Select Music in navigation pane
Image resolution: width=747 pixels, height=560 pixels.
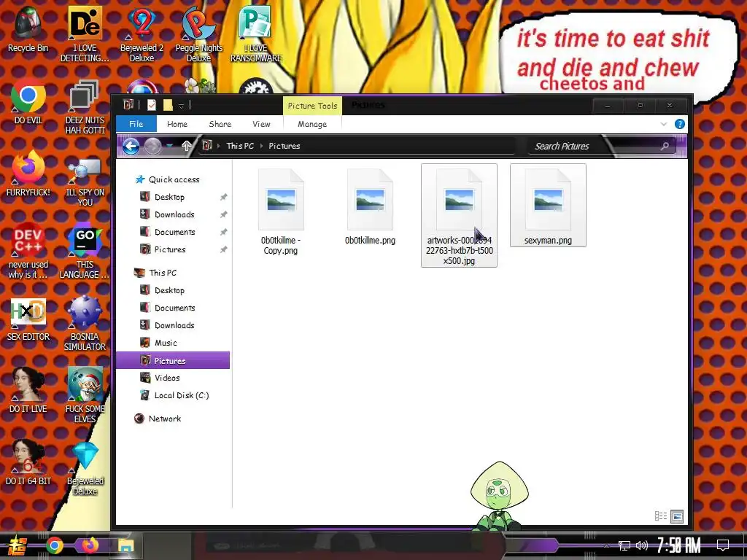coord(166,343)
